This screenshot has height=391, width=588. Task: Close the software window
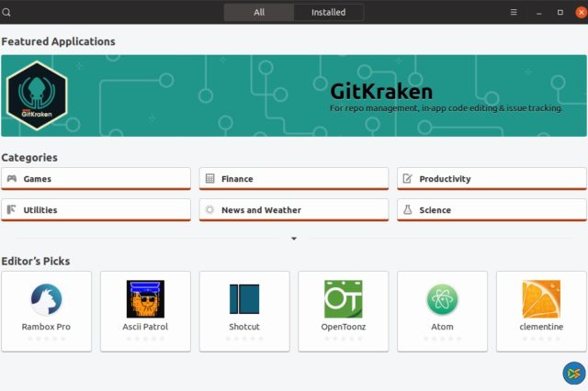click(x=582, y=12)
